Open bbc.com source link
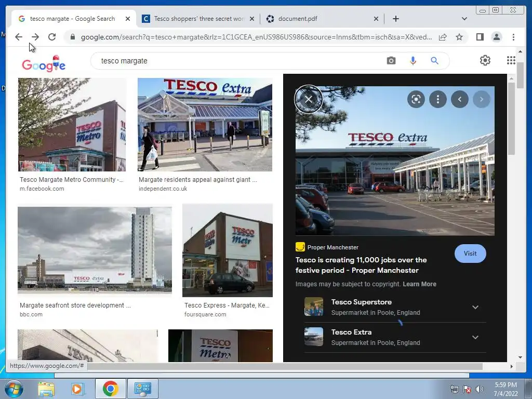 point(31,314)
